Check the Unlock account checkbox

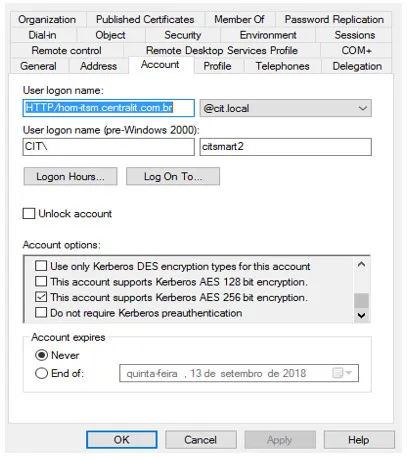[29, 213]
